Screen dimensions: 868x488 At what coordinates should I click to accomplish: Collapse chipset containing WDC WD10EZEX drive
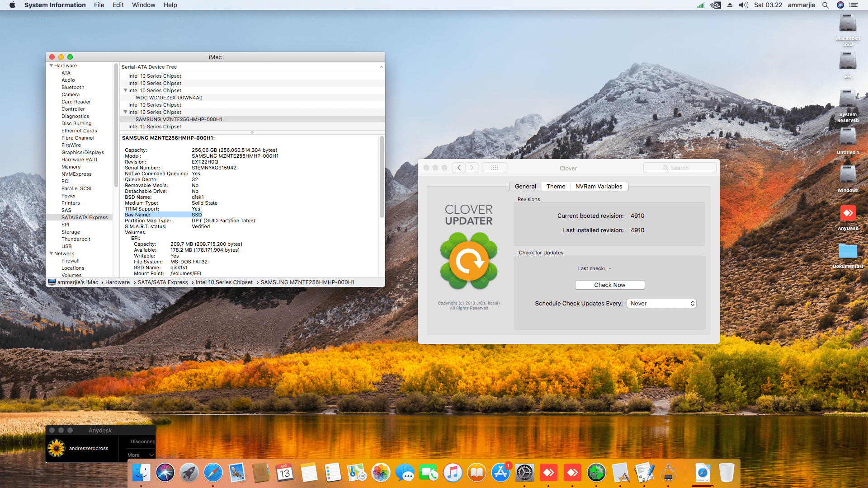point(126,90)
